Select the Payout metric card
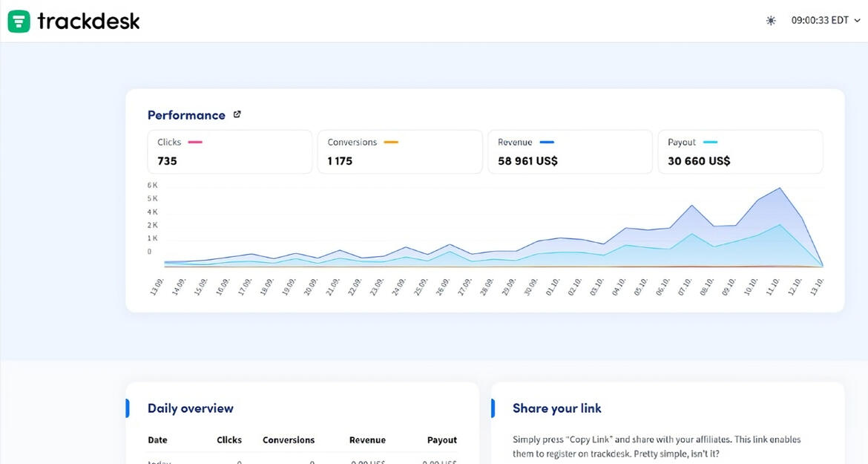Image resolution: width=868 pixels, height=464 pixels. pyautogui.click(x=740, y=151)
